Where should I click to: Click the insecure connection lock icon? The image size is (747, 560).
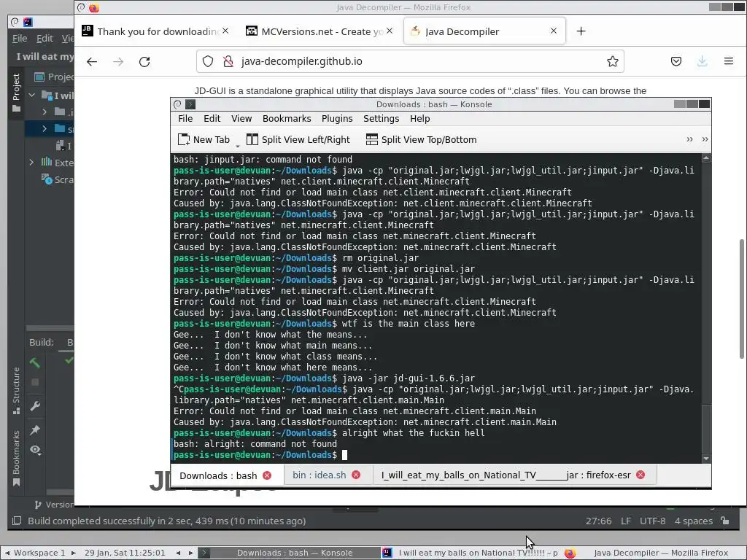tap(228, 61)
